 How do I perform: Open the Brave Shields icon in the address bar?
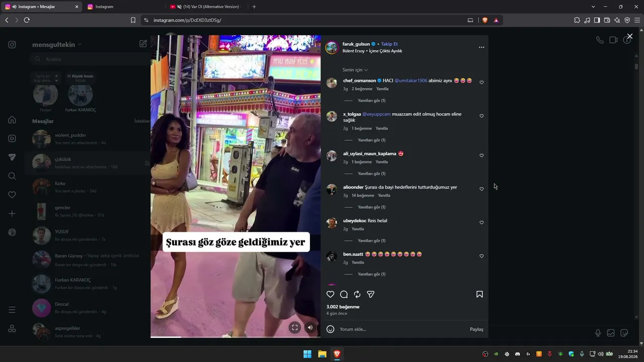coord(485,20)
